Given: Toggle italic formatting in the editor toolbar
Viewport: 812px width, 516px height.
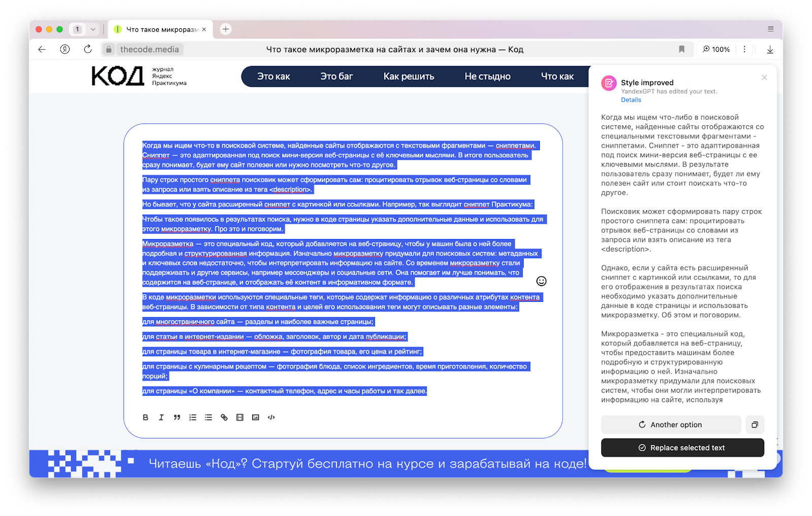Looking at the screenshot, I should point(161,418).
